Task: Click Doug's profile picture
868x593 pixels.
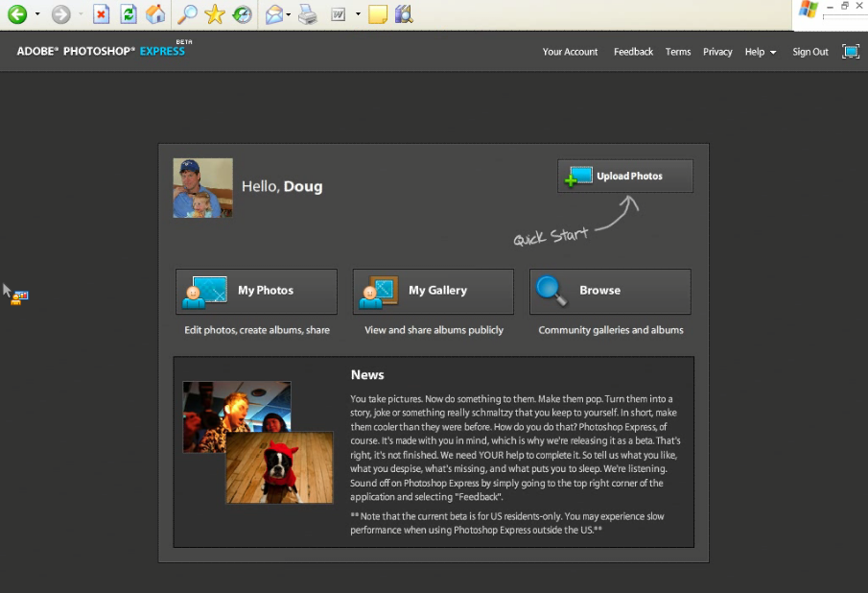Action: 202,188
